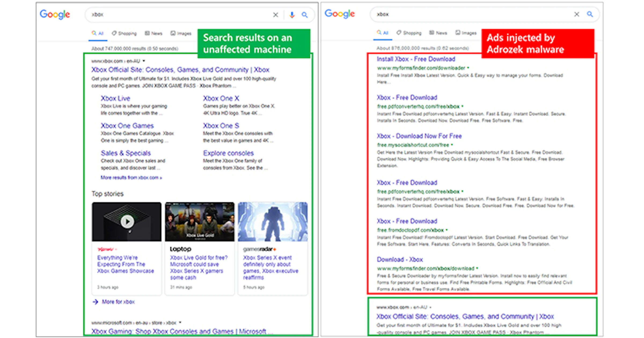The width and height of the screenshot is (644, 338).
Task: Select the All tab in the right window
Action: coord(383,33)
